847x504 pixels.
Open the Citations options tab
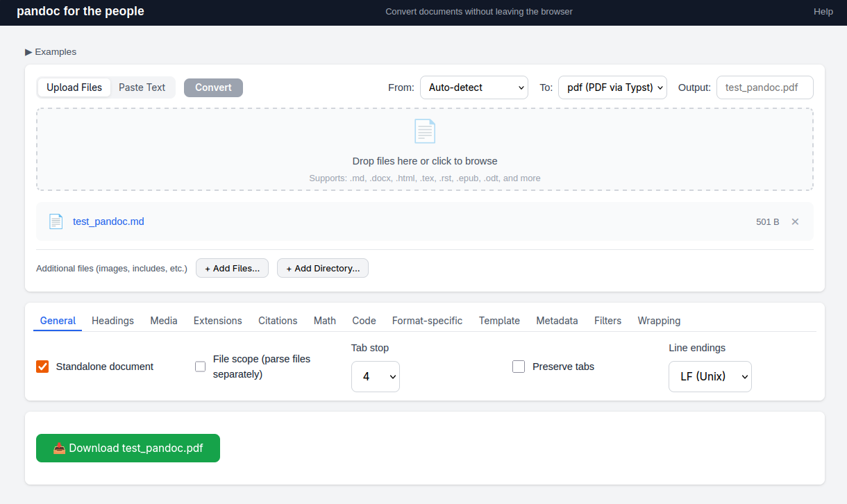(x=278, y=321)
